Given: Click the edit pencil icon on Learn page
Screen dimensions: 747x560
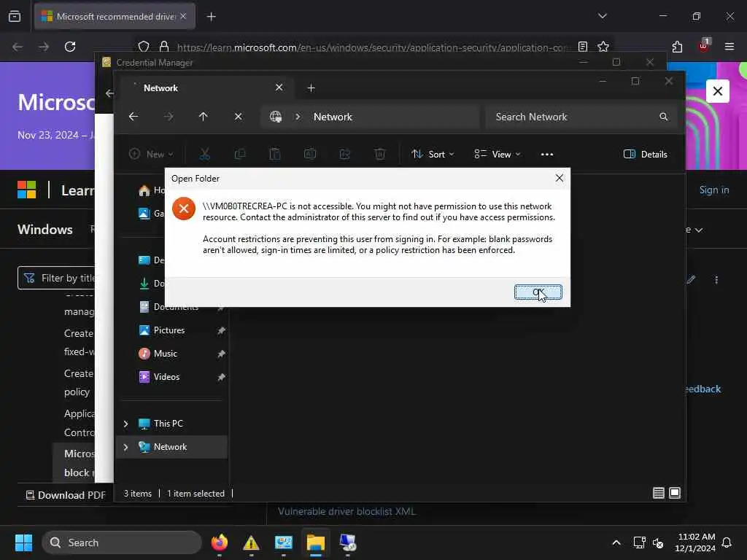Looking at the screenshot, I should 691,279.
